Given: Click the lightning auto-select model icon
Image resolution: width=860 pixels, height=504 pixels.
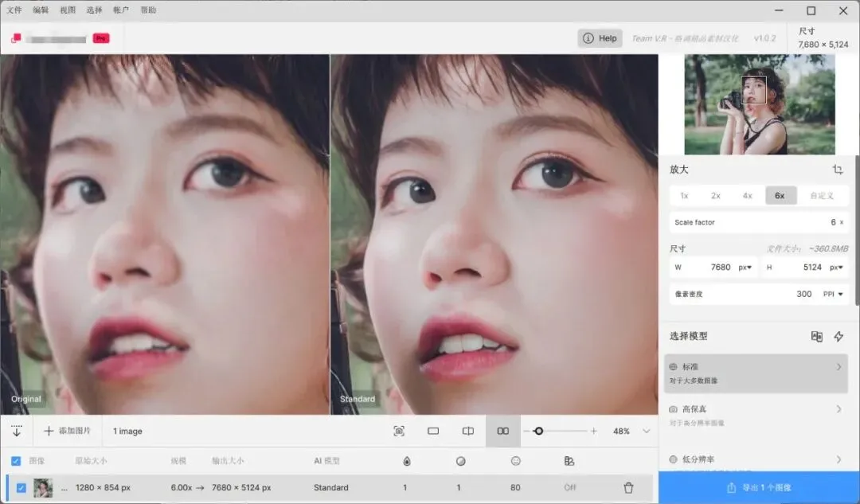Looking at the screenshot, I should click(x=838, y=336).
